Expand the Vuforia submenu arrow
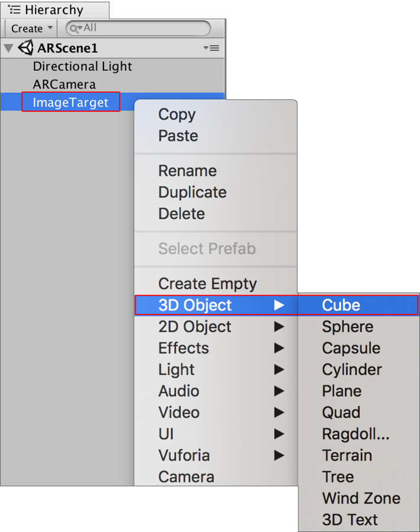Viewport: 420px width, 532px height. [279, 455]
